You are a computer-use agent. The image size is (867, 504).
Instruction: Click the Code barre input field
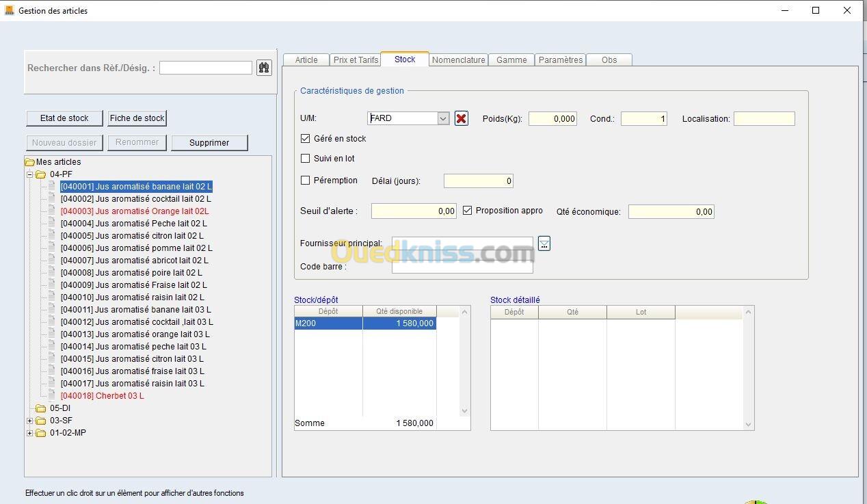tap(462, 267)
